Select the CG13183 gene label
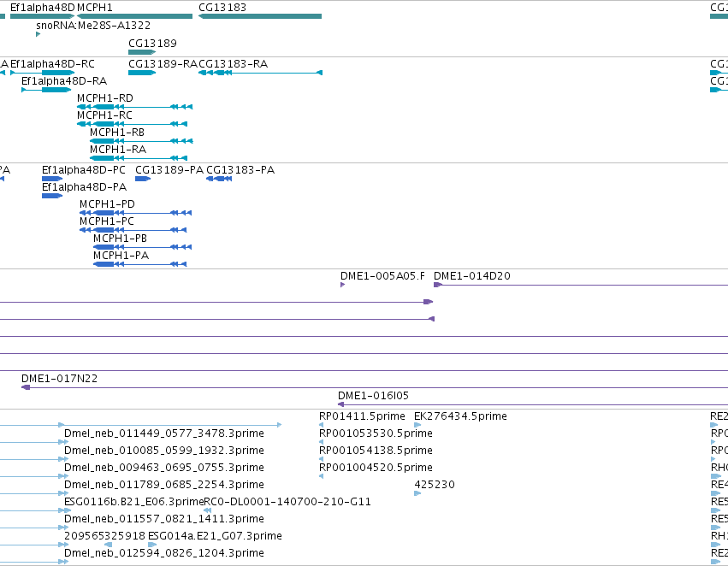 click(222, 8)
